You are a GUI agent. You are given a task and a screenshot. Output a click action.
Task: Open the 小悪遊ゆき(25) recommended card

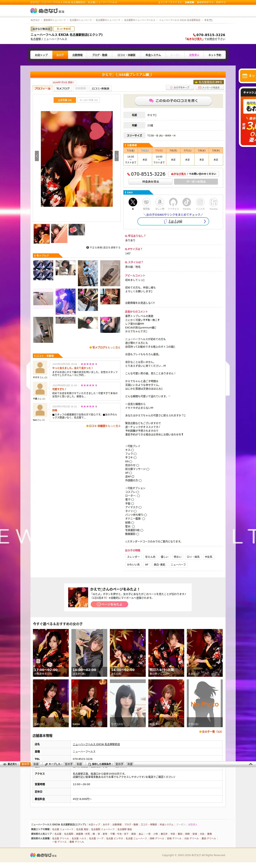click(x=51, y=653)
